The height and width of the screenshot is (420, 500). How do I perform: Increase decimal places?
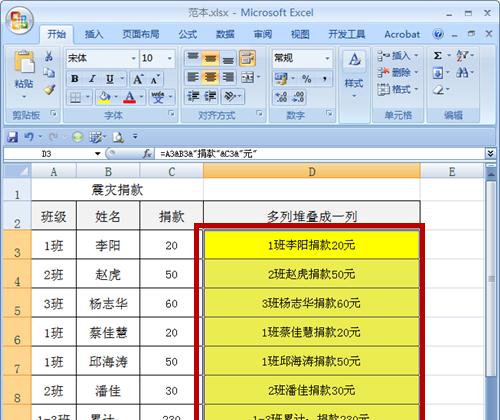click(x=281, y=97)
